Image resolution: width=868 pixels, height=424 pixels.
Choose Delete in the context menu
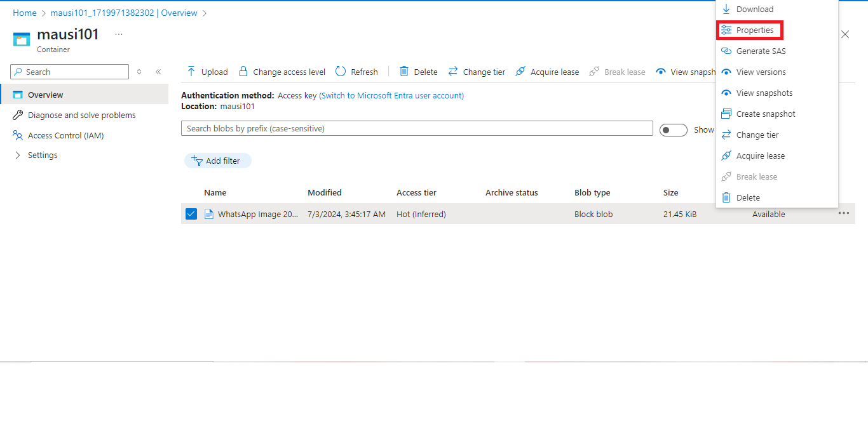777,197
